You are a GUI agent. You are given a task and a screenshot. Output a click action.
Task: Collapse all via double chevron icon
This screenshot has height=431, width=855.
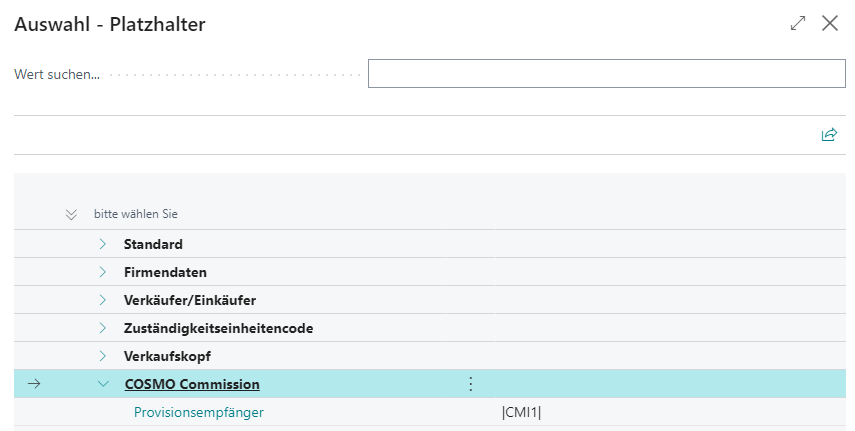(x=71, y=214)
